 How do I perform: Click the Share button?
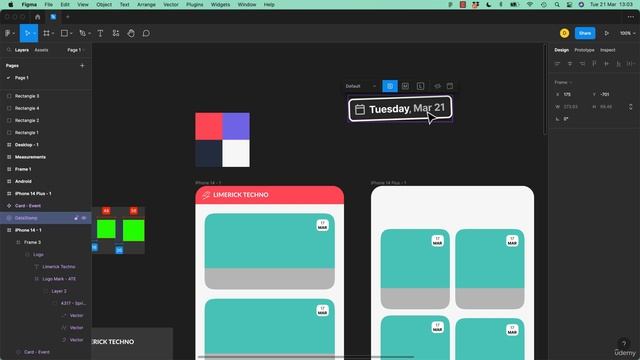585,33
